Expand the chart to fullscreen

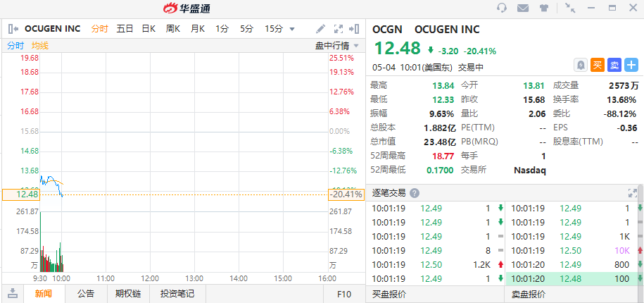click(338, 29)
